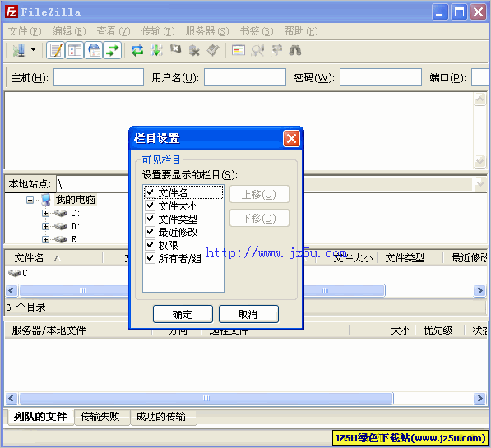The width and height of the screenshot is (491, 448).
Task: Open the 文件(F) menu
Action: pos(25,31)
